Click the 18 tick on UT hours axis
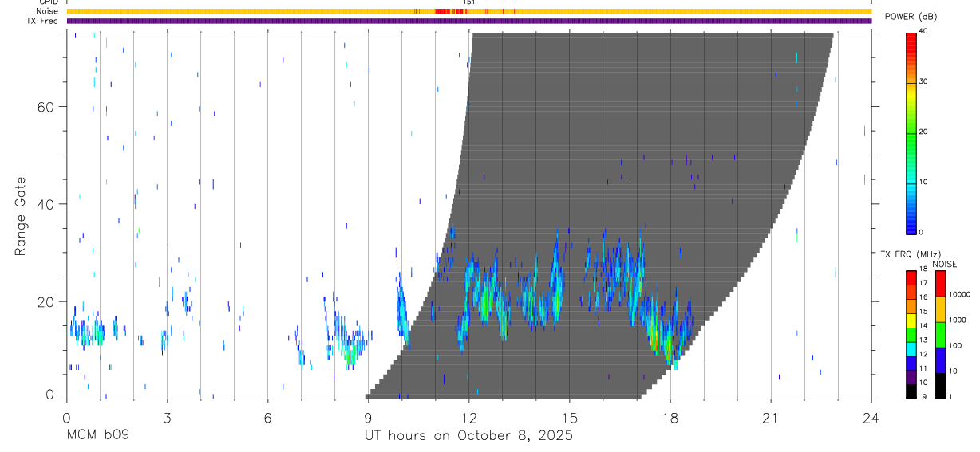980x452 pixels. [670, 417]
